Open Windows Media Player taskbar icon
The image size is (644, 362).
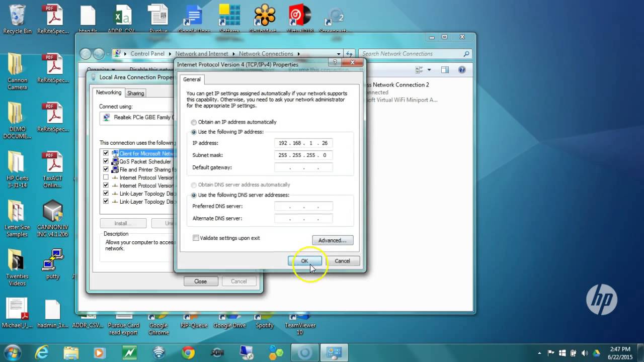click(x=100, y=352)
